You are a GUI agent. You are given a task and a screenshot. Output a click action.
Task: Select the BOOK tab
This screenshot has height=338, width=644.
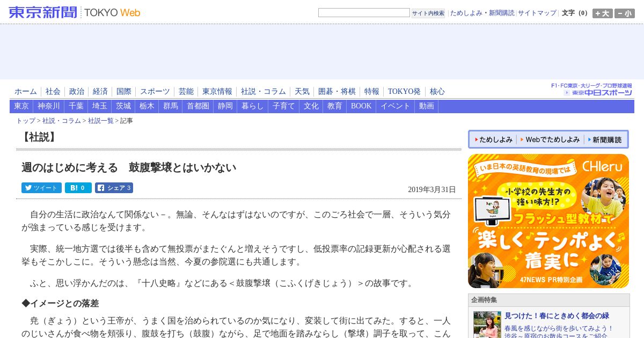[361, 106]
